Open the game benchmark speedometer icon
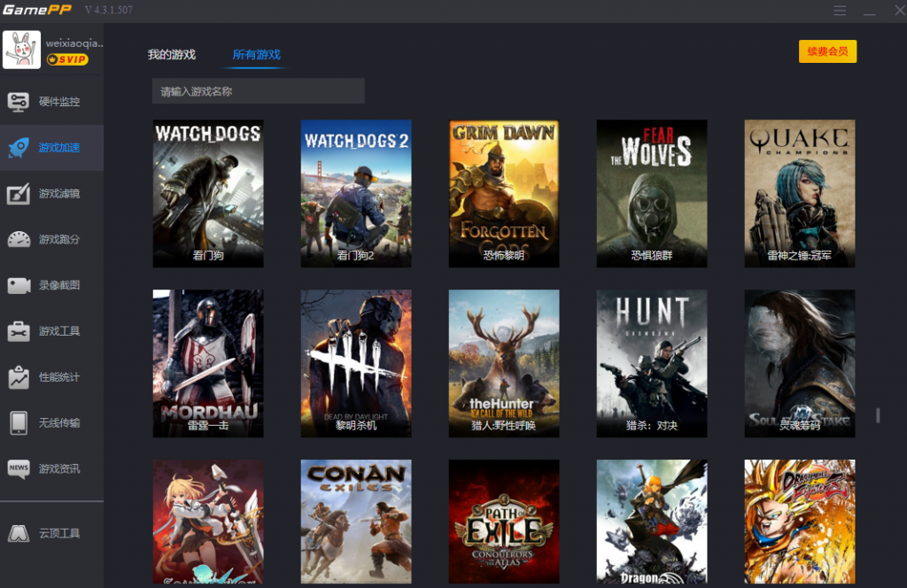This screenshot has height=588, width=907. [19, 239]
